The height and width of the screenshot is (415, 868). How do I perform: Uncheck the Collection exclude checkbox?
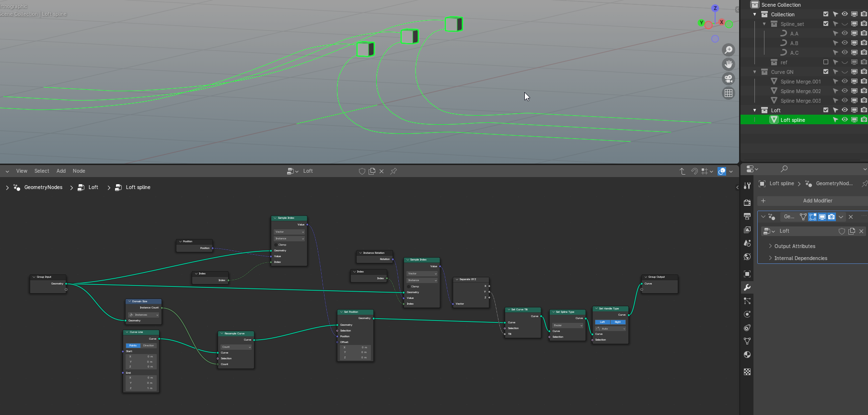(x=826, y=14)
